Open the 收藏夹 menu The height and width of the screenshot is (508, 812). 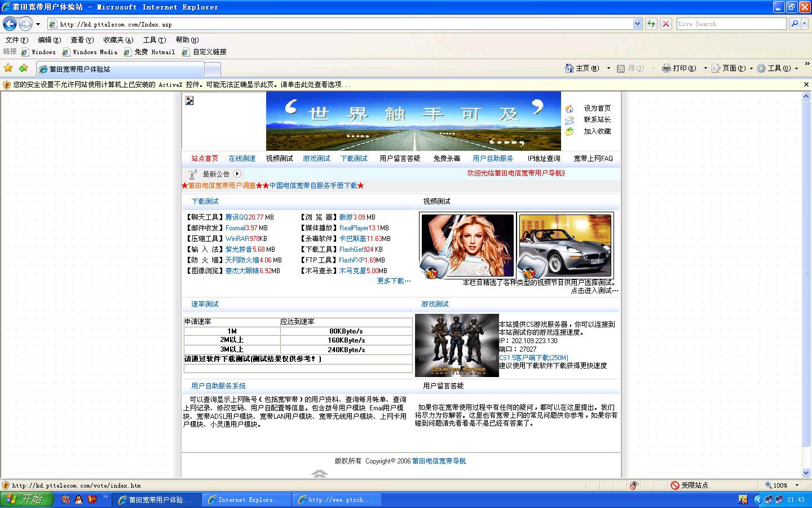(x=118, y=40)
